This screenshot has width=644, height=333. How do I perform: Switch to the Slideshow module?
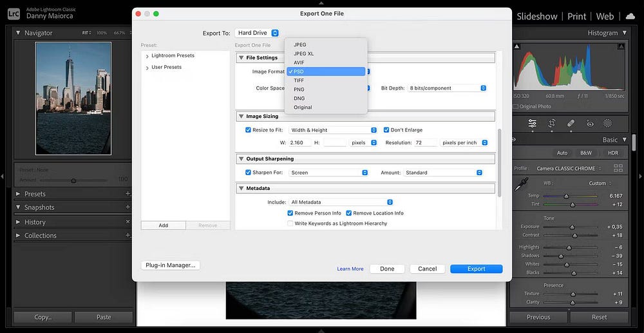coord(538,16)
